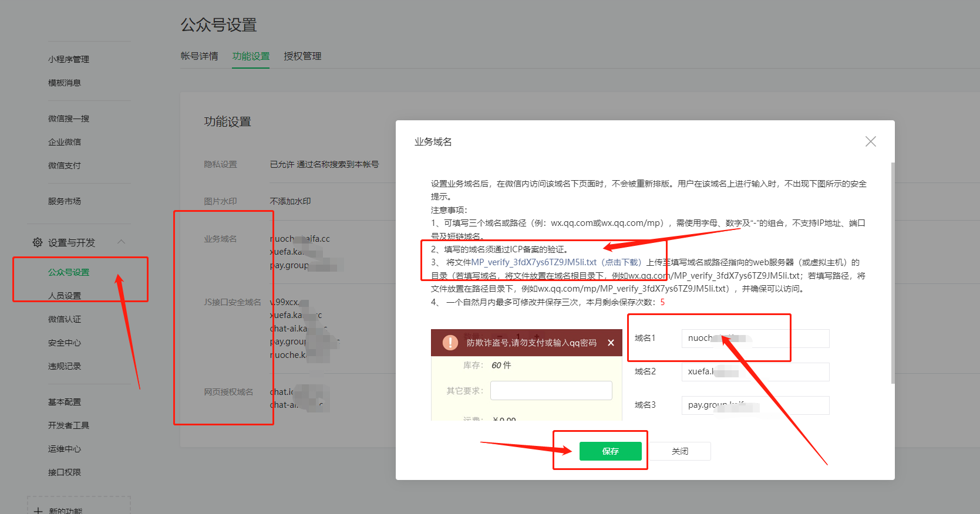
Task: Select the 功能设置 tab
Action: (251, 56)
